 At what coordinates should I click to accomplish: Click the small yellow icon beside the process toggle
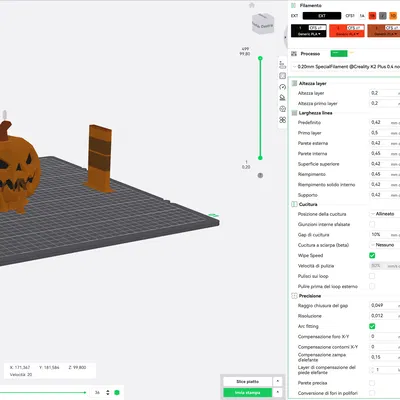352,53
